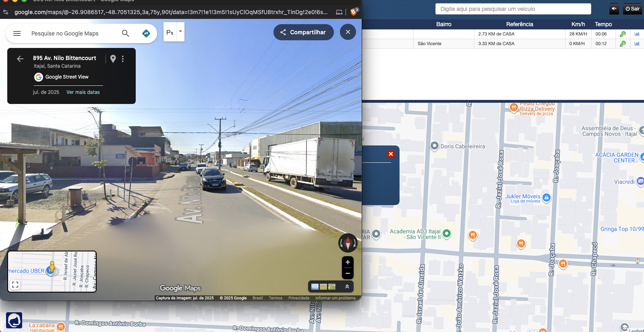The image size is (644, 332).
Task: Click the vehicle search input field
Action: coord(513,9)
